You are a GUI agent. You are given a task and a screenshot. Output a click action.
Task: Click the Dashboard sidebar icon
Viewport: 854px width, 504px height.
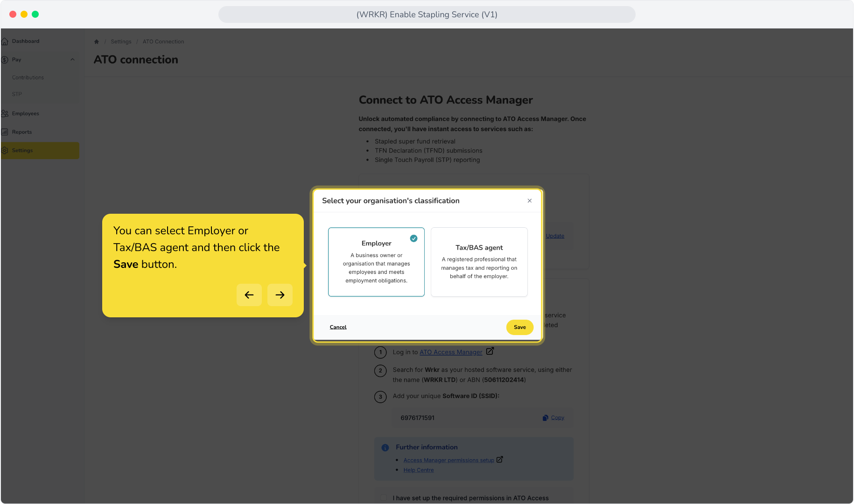point(5,42)
